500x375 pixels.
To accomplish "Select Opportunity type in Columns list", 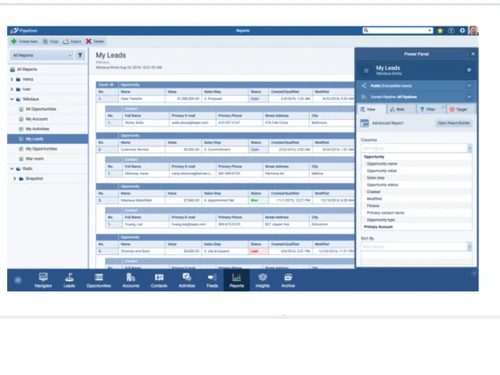I will click(381, 220).
